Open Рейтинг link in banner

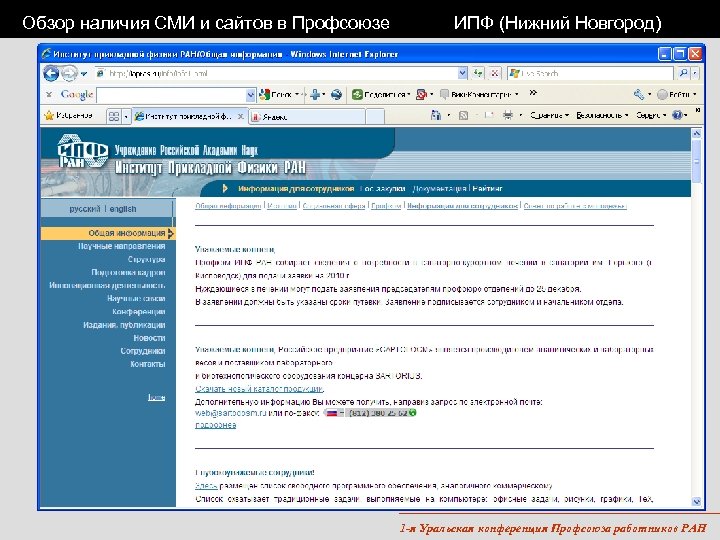pos(487,189)
